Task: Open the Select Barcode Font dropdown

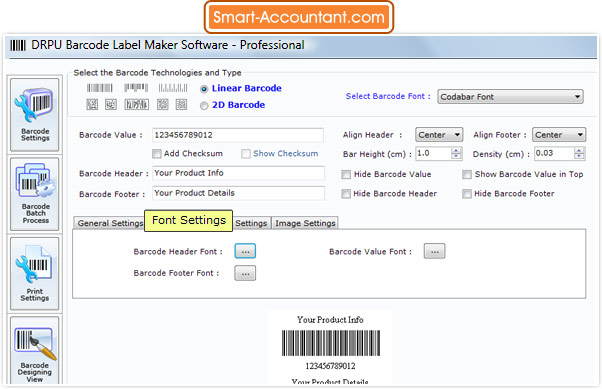Action: tap(510, 97)
